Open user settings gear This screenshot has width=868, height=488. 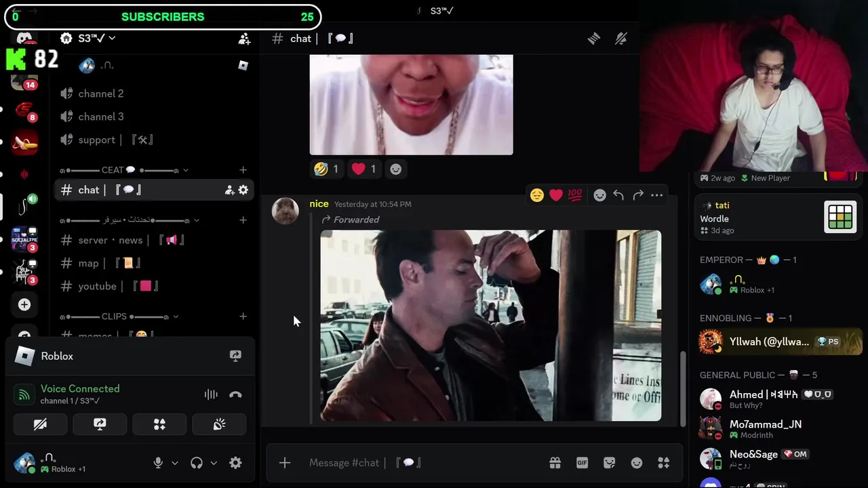235,463
